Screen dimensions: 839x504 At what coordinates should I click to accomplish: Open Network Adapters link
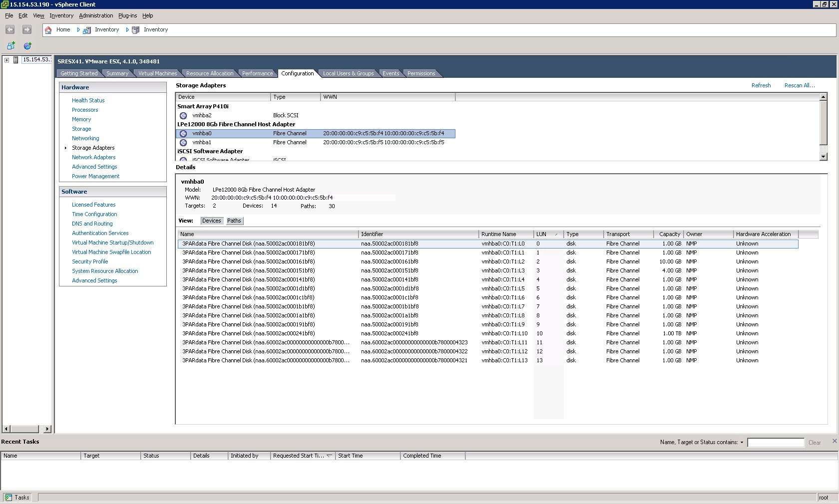(93, 157)
